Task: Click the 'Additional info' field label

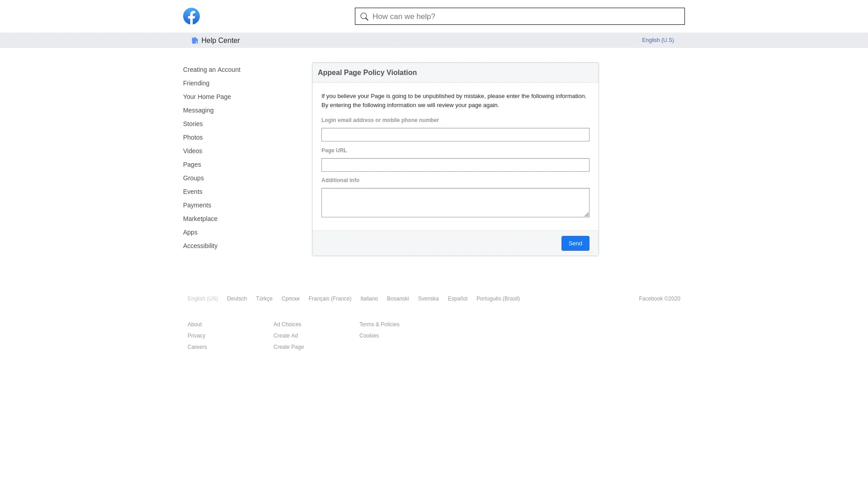Action: click(x=340, y=180)
